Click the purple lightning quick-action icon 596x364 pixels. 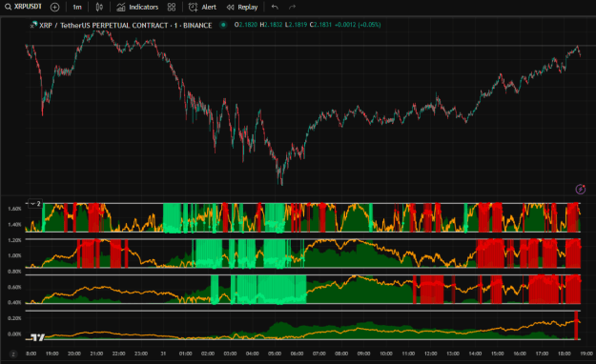(580, 189)
